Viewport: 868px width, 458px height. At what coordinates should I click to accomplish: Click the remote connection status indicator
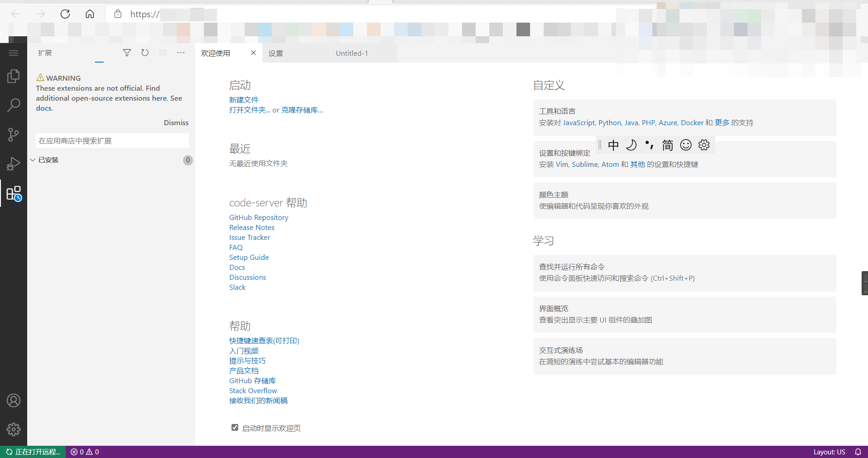pos(33,452)
